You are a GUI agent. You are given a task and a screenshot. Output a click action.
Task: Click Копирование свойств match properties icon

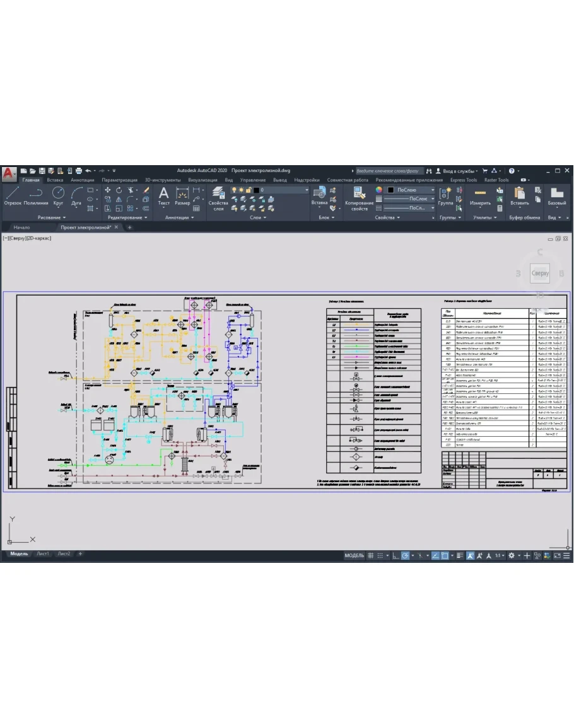(360, 197)
